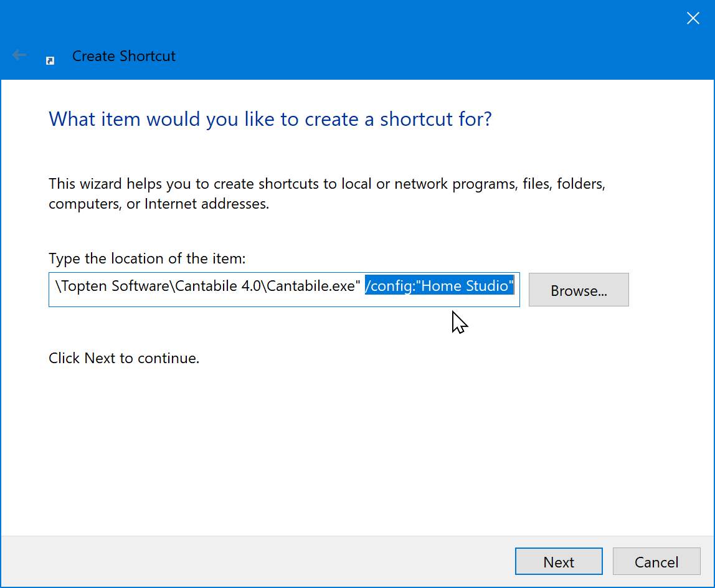The height and width of the screenshot is (588, 715).
Task: Click the 'Click Next to continue.' text
Action: 124,358
